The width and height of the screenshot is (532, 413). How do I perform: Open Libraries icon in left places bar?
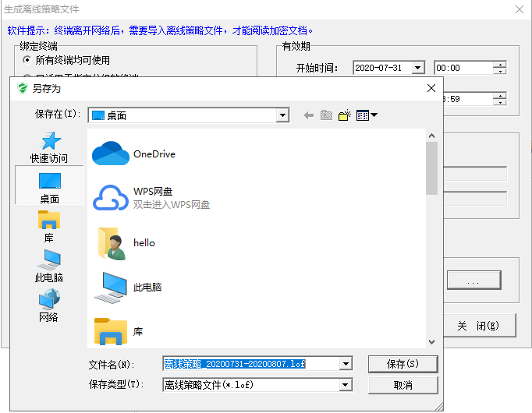pyautogui.click(x=49, y=220)
